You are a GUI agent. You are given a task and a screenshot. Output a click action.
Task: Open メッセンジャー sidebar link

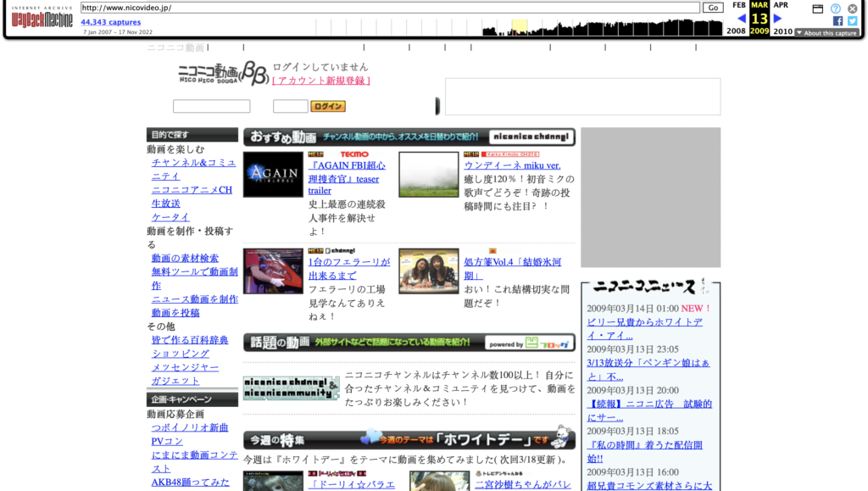tap(185, 367)
